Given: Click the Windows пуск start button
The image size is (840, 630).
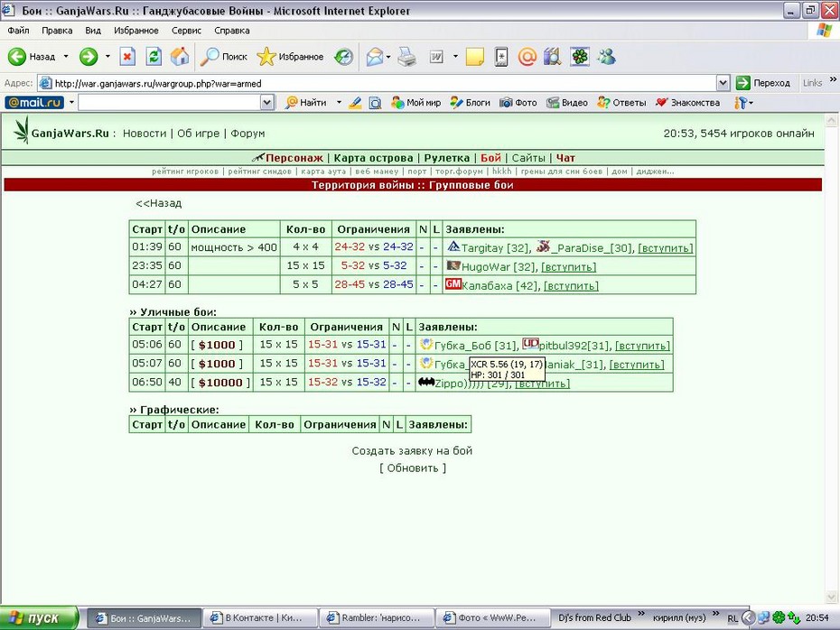Looking at the screenshot, I should point(40,618).
